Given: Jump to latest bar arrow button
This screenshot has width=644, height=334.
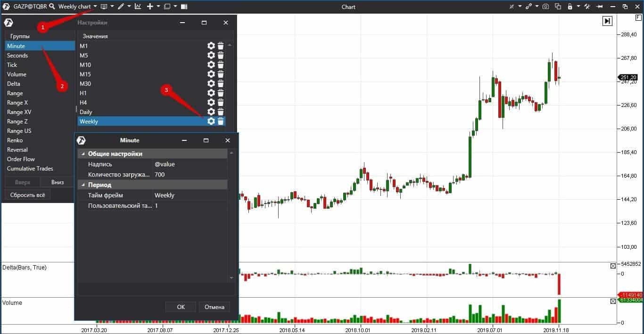Looking at the screenshot, I should tap(607, 21).
